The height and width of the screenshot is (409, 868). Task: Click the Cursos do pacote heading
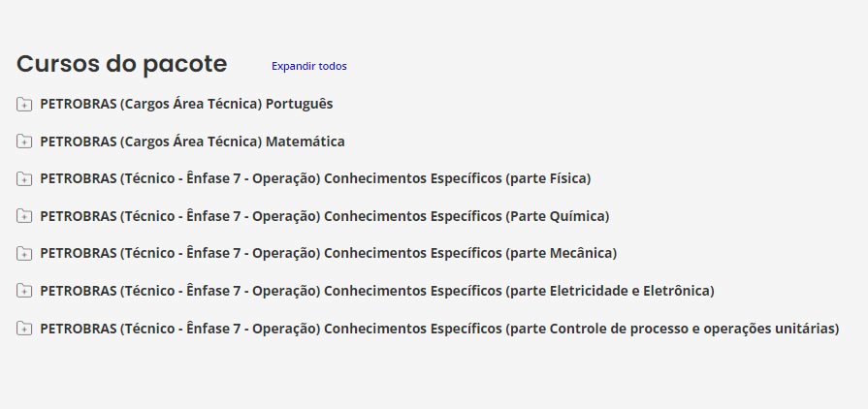(x=122, y=64)
